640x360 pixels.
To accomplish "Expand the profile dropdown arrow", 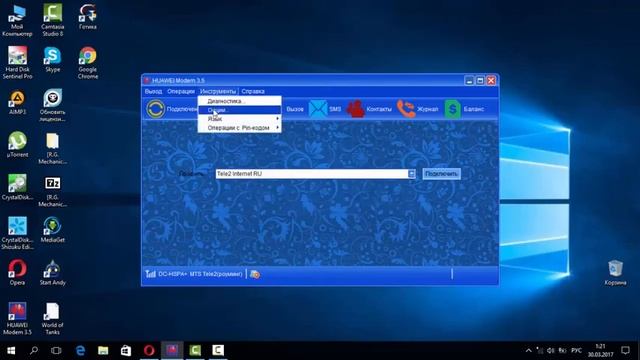I will [411, 173].
